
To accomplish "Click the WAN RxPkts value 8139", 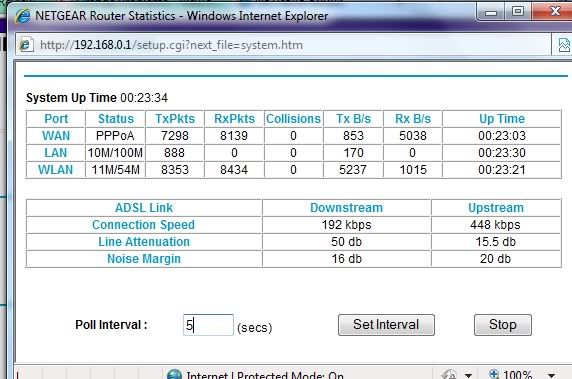I will tap(234, 136).
